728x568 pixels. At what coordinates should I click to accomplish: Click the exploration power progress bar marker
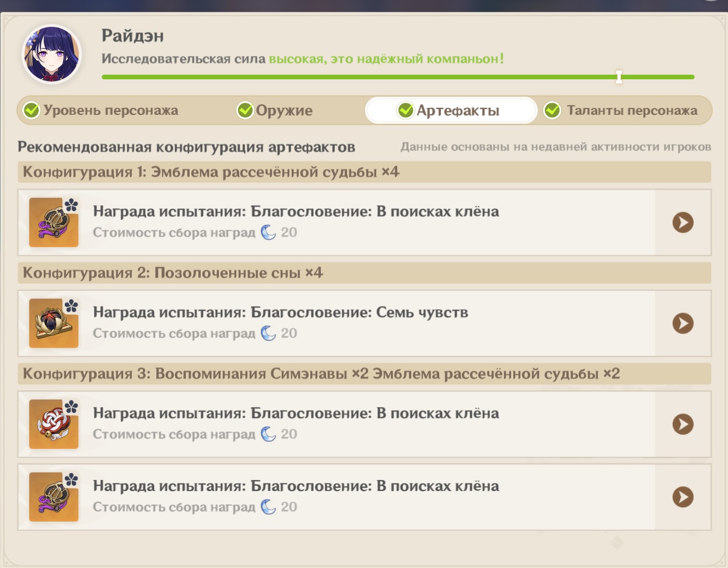click(619, 76)
